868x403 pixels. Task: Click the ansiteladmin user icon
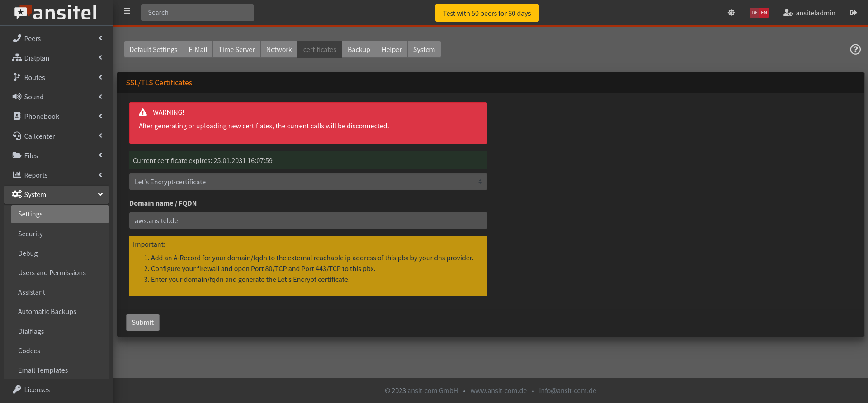pos(788,13)
